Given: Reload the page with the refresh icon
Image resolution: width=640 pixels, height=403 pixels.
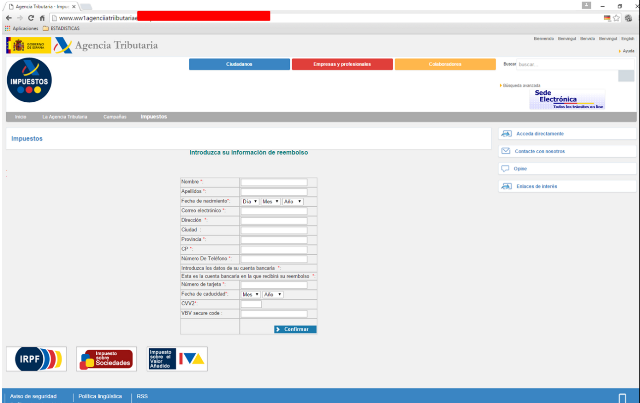Looking at the screenshot, I should [31, 18].
